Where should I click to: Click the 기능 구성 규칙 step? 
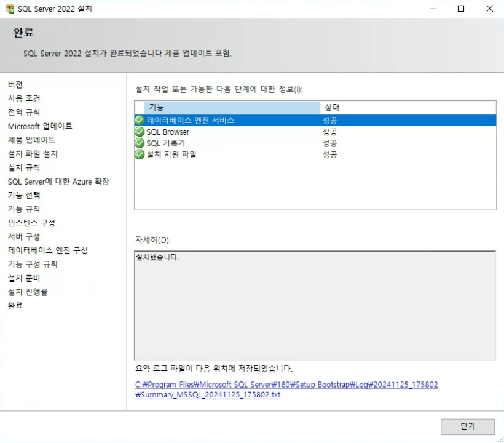pyautogui.click(x=33, y=265)
